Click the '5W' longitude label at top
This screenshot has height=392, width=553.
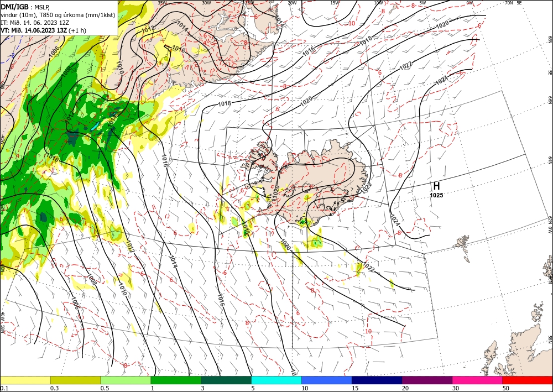tap(422, 3)
